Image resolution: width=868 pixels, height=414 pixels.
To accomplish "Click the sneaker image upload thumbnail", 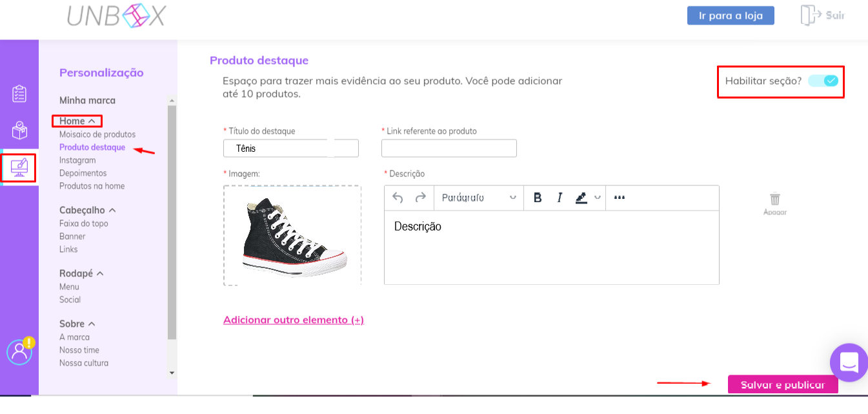I will point(292,236).
